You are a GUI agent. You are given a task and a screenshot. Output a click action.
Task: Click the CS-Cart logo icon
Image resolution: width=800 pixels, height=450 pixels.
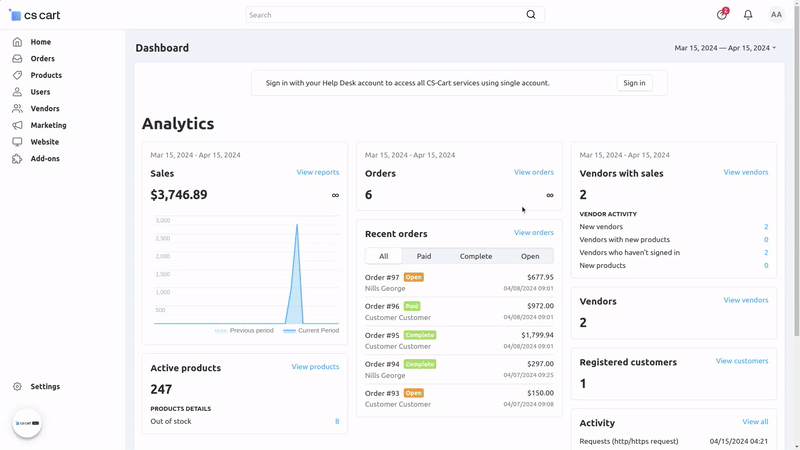point(15,15)
